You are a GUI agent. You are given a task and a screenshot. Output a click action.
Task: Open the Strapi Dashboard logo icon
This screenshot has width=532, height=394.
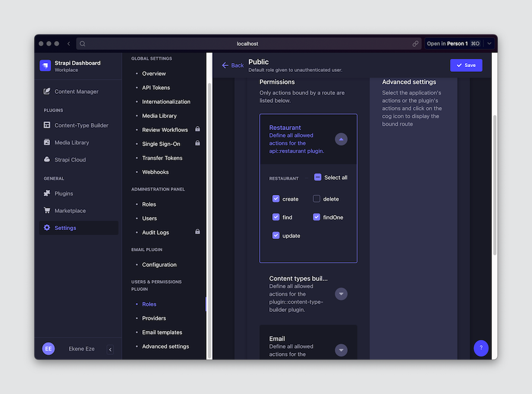click(45, 65)
